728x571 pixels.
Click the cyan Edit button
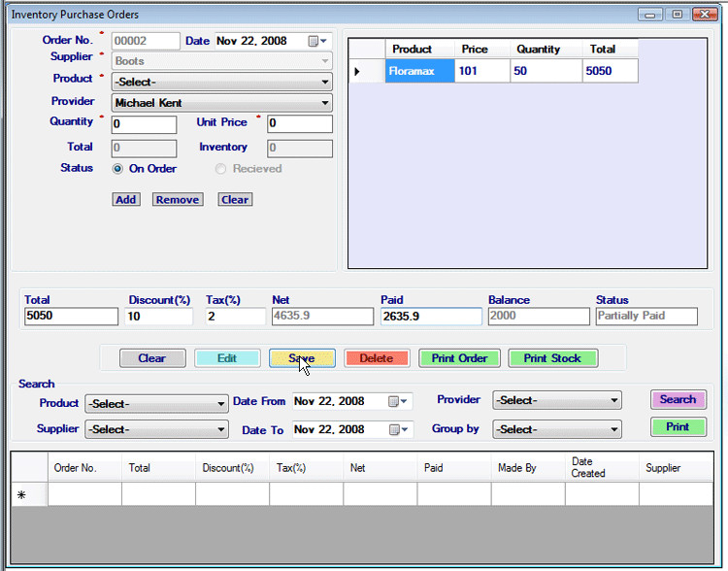227,358
